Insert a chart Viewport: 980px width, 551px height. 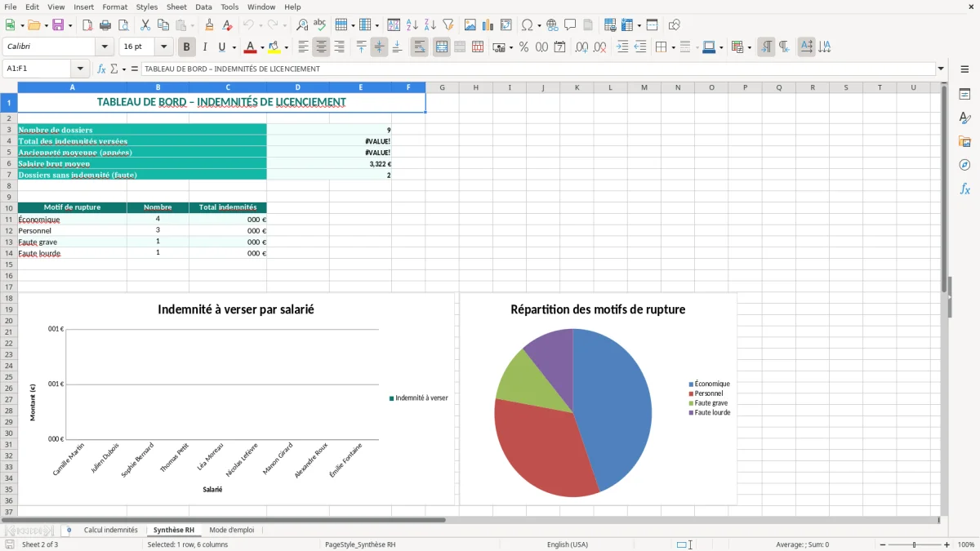pos(488,25)
